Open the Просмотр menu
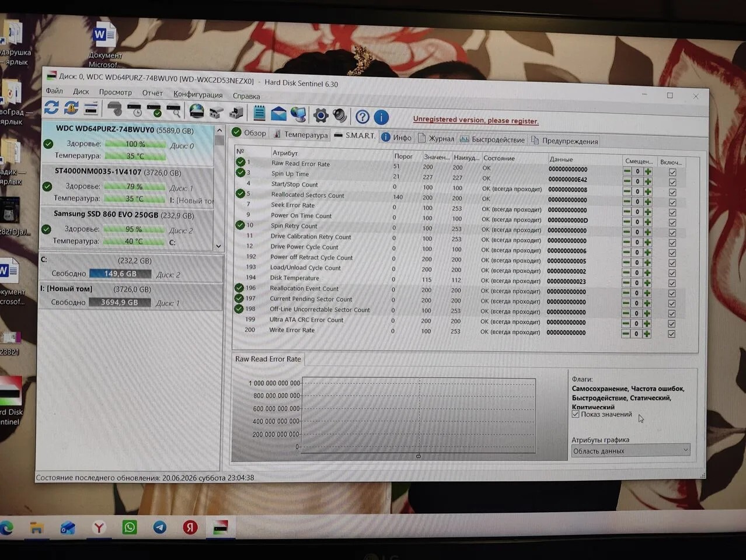This screenshot has height=560, width=746. (x=115, y=92)
